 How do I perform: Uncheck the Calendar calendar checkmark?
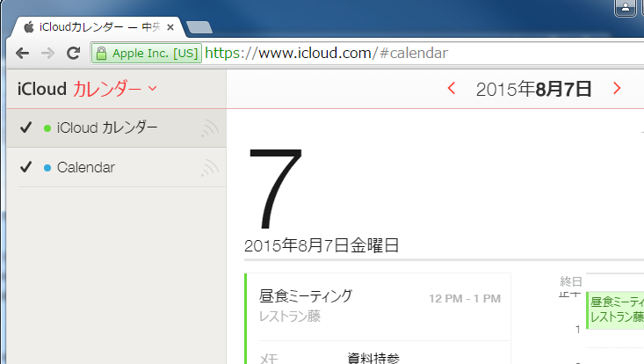(25, 167)
